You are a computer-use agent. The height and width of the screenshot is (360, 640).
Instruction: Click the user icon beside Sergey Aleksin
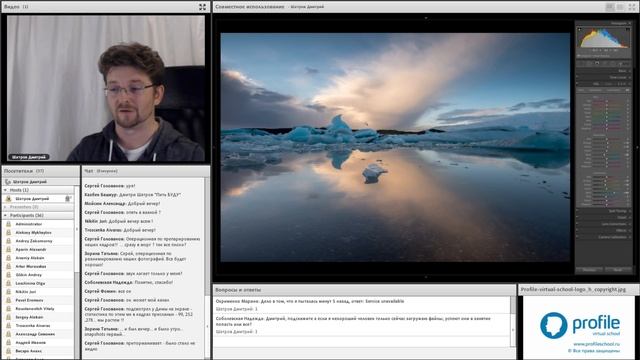click(x=9, y=317)
